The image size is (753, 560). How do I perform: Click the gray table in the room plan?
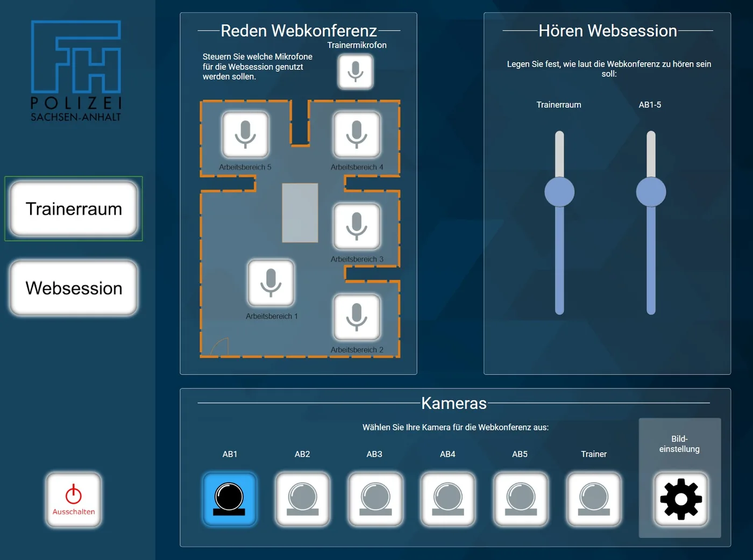tap(300, 213)
